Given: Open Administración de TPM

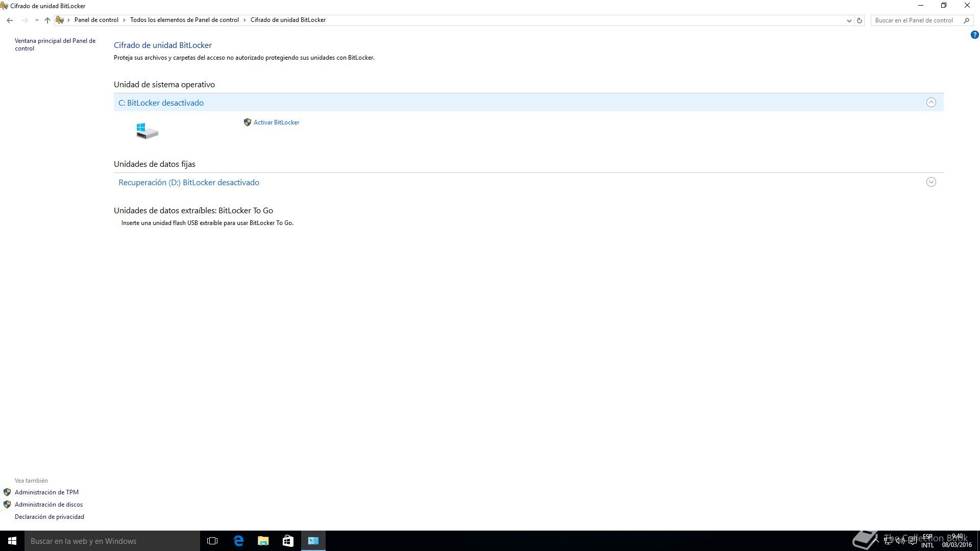Looking at the screenshot, I should pyautogui.click(x=46, y=492).
